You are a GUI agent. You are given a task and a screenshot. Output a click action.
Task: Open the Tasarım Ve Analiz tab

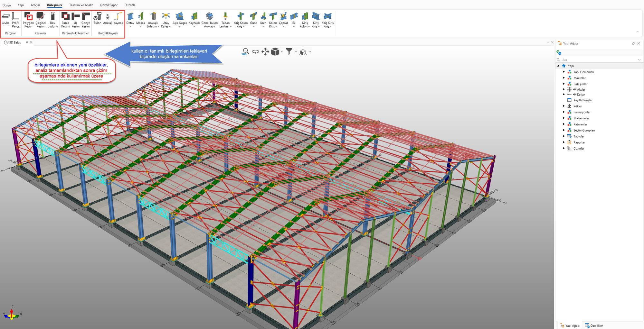click(81, 5)
